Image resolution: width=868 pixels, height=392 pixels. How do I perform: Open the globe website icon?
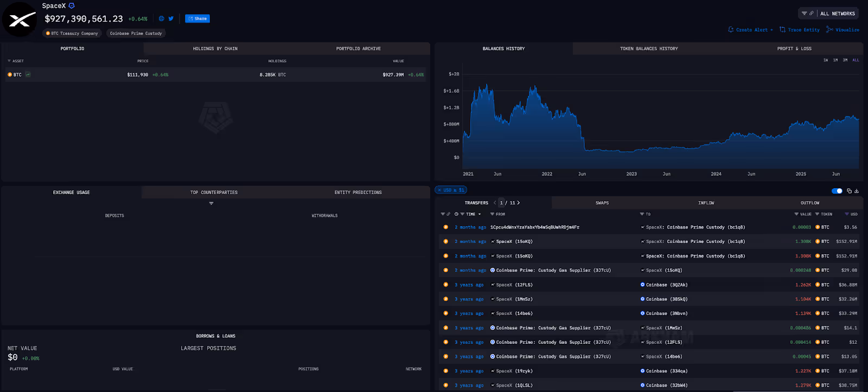click(161, 18)
